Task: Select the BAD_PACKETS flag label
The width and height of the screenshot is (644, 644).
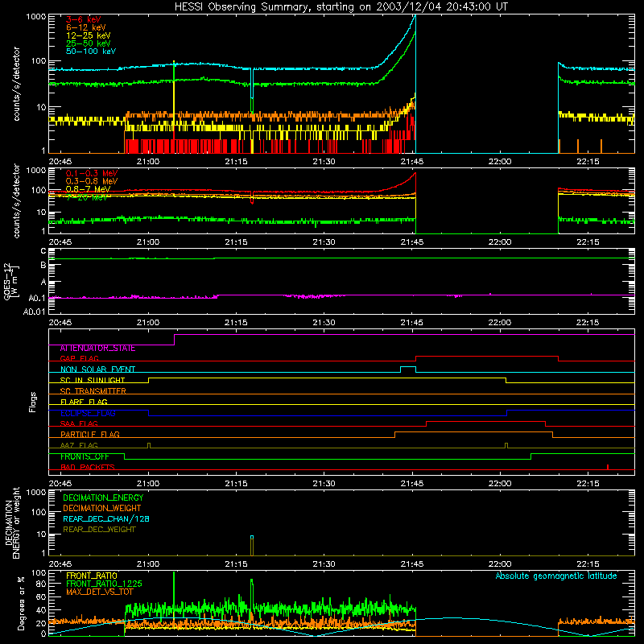Action: click(x=88, y=467)
